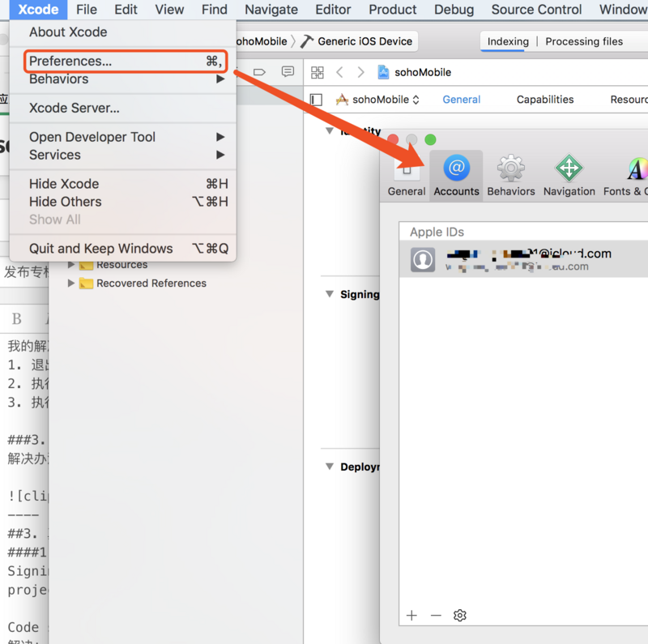Add a new Apple ID with plus button
Viewport: 648px width, 644px height.
click(x=411, y=616)
